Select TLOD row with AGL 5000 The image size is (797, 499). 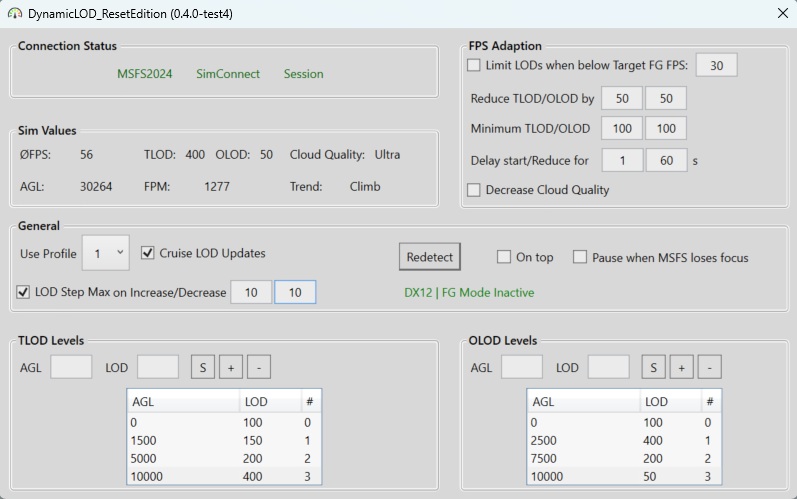pyautogui.click(x=224, y=458)
